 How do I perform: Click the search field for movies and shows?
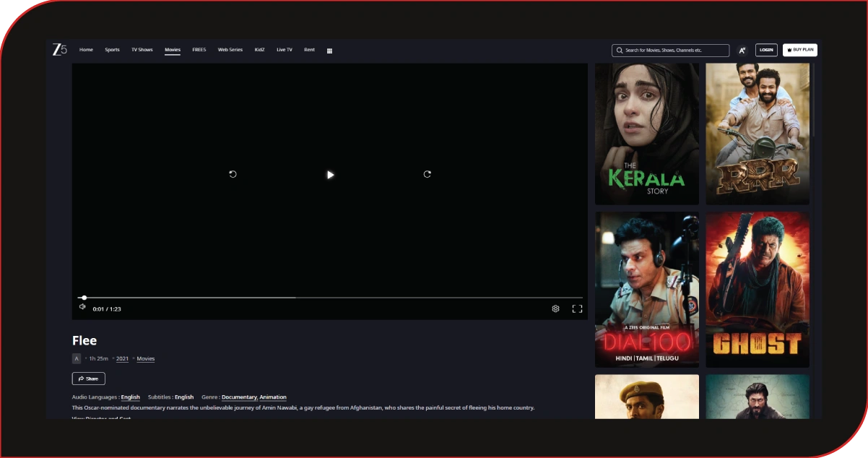click(x=671, y=51)
